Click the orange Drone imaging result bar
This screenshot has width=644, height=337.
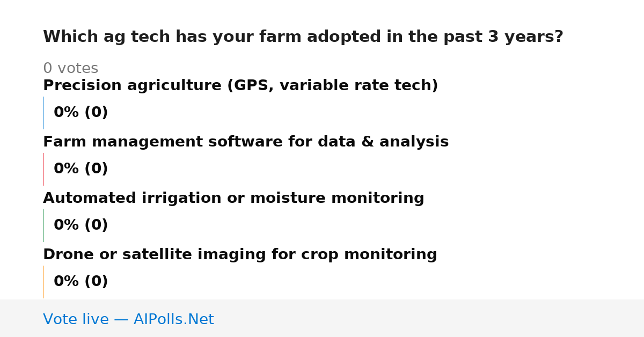click(x=43, y=282)
